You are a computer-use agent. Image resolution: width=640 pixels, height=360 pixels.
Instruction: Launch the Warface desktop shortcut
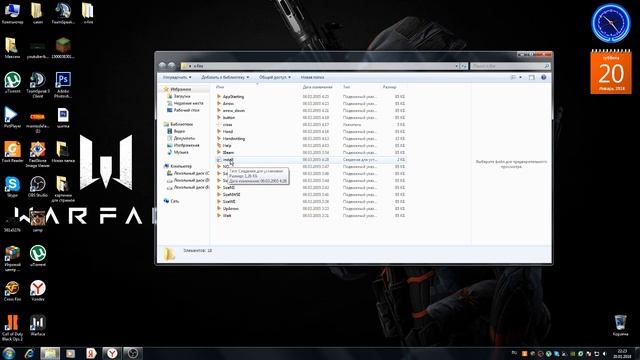click(x=38, y=325)
